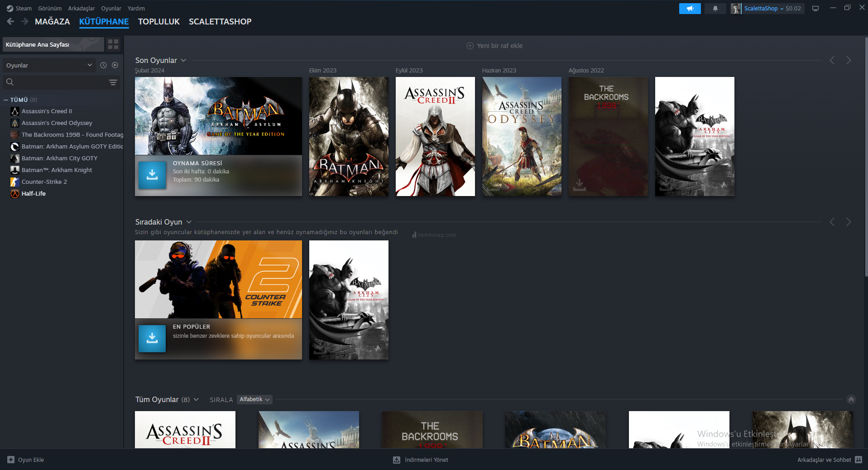Select Half-Life in the game list
Viewport: 868px width, 470px height.
point(34,194)
